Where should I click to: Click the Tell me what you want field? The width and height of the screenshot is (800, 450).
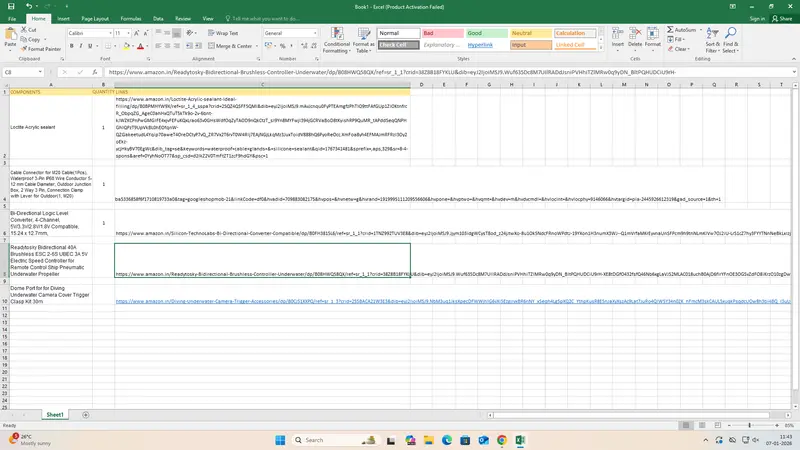pyautogui.click(x=265, y=19)
